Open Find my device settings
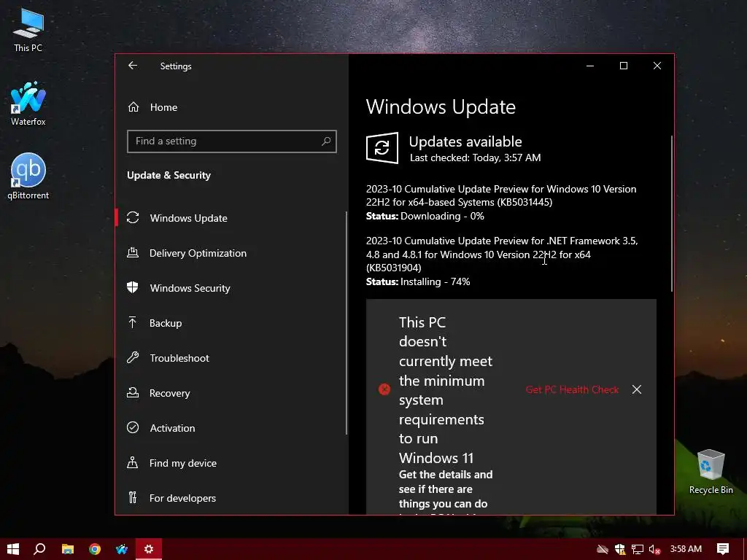The width and height of the screenshot is (747, 560). tap(231, 463)
